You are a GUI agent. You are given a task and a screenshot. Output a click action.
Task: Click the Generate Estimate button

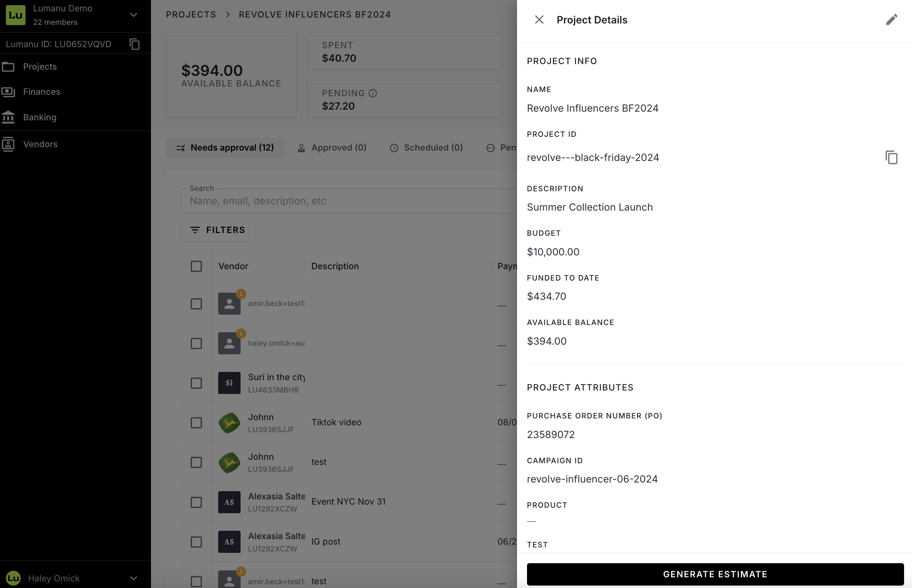tap(715, 574)
